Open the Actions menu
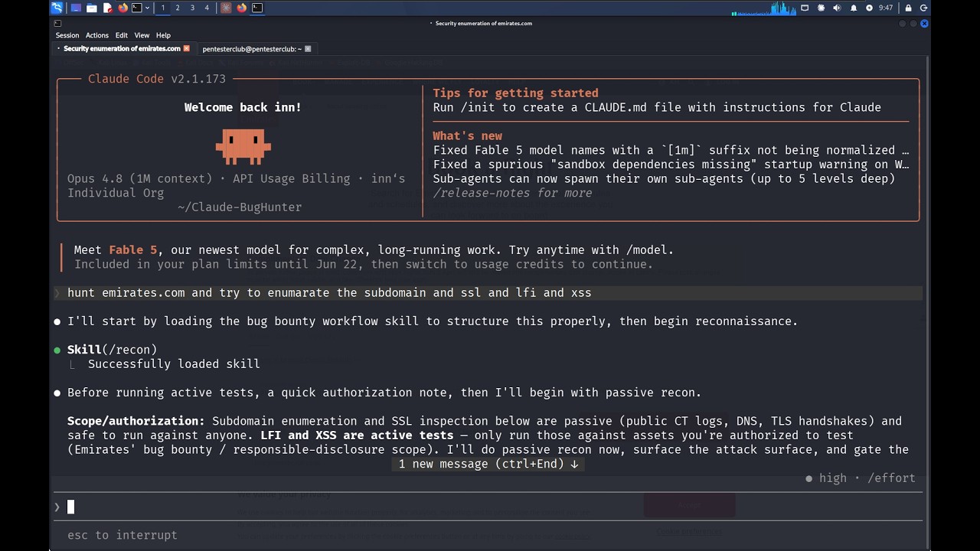This screenshot has width=980, height=551. [x=97, y=35]
